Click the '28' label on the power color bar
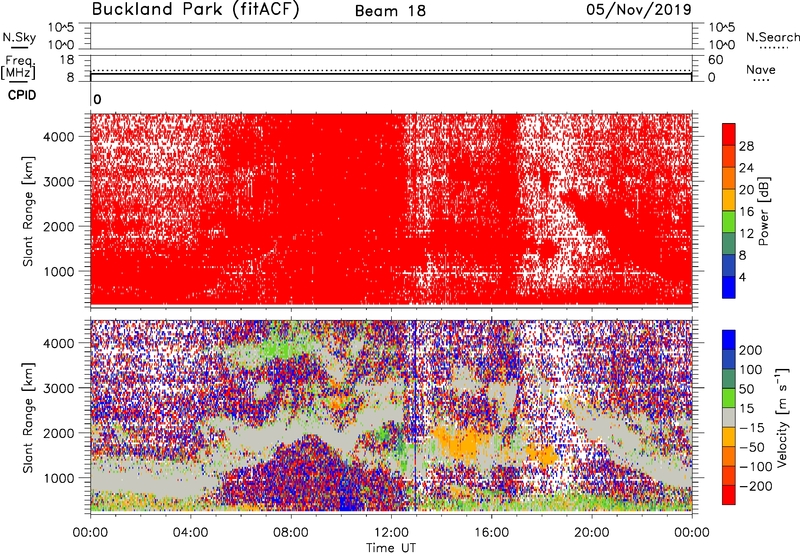This screenshot has width=800, height=554. [746, 146]
